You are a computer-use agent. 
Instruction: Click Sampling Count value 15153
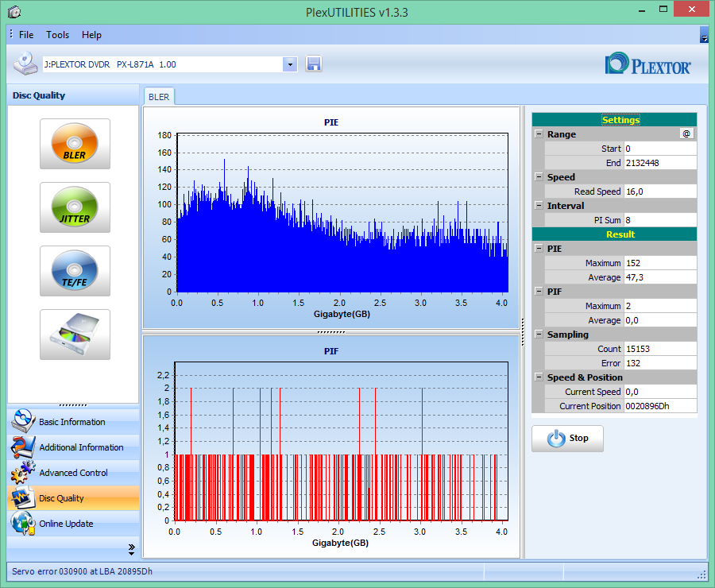tap(660, 349)
